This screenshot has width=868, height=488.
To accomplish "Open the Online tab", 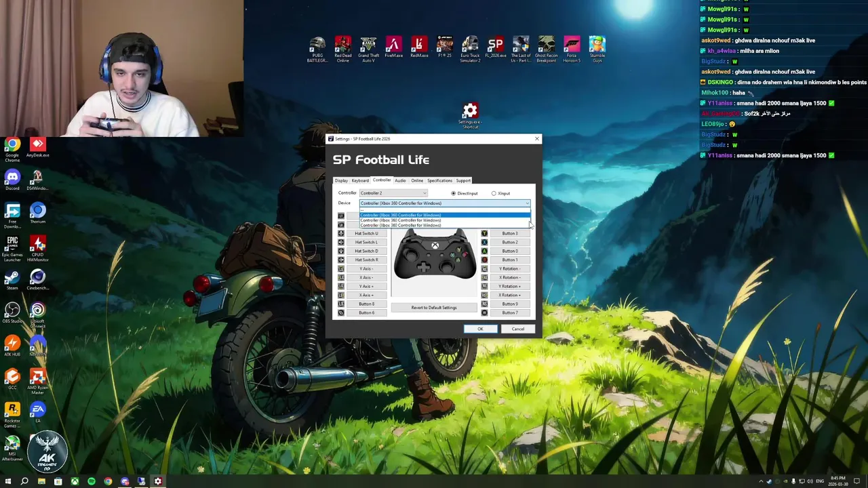I will [417, 180].
